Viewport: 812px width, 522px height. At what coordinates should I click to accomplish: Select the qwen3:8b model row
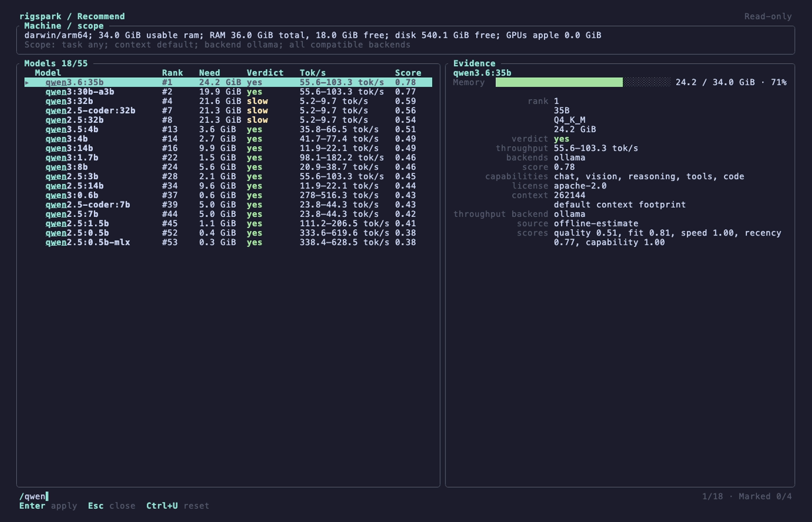coord(228,167)
